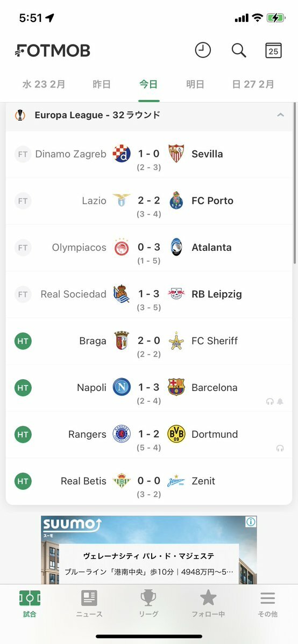
Task: Open the ad info icon
Action: (251, 522)
